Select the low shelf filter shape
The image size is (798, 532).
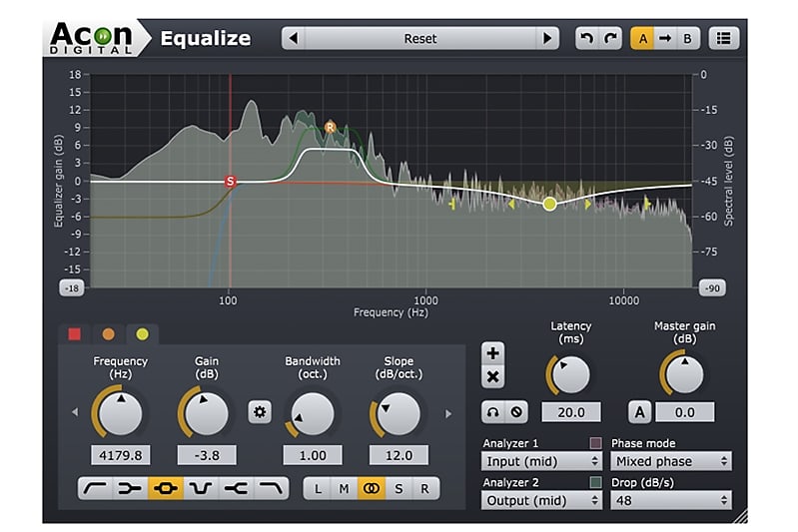(130, 489)
